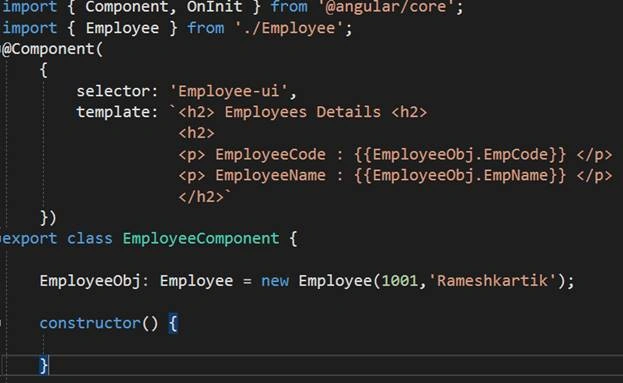Viewport: 623px width, 383px height.
Task: Click the EmployeeComponent class name
Action: coord(201,239)
